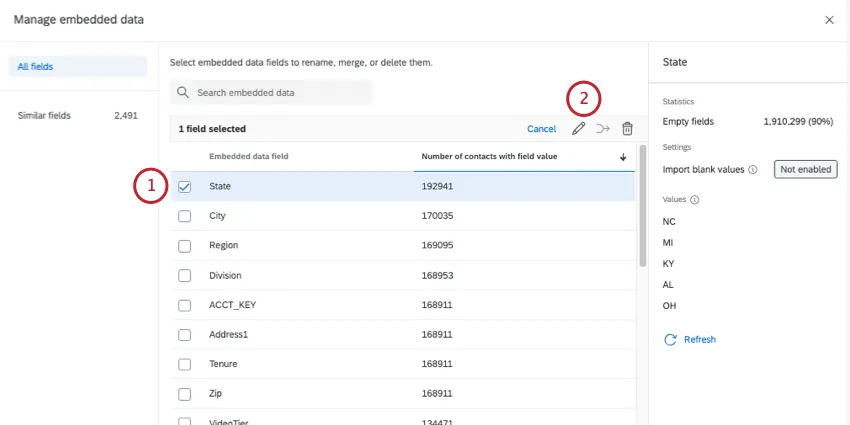This screenshot has width=850, height=425.
Task: Switch to Similar fields list
Action: point(45,116)
